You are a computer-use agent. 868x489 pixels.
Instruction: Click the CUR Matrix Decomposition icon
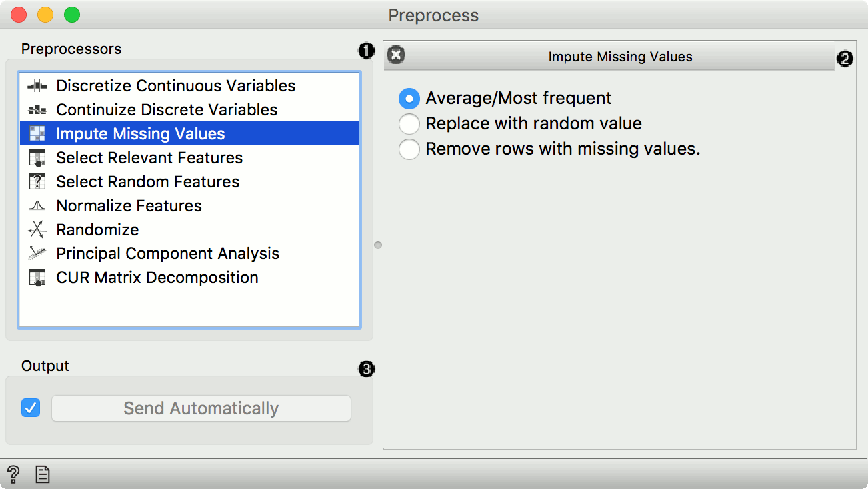click(x=37, y=278)
